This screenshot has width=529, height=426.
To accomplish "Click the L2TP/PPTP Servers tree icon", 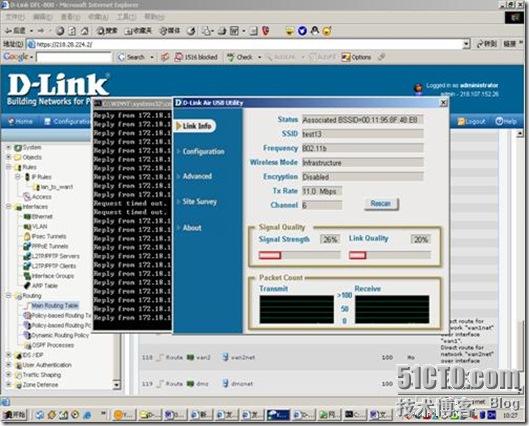I will click(x=27, y=256).
